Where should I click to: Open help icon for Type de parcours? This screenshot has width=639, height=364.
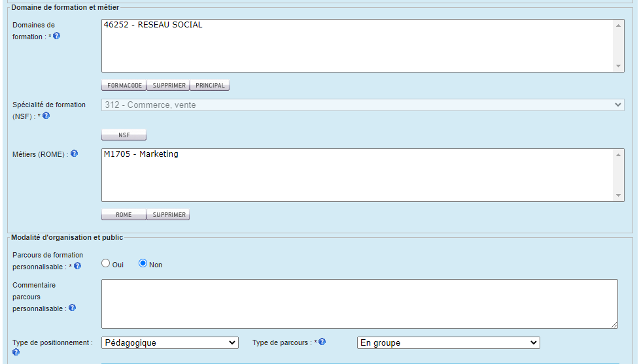322,342
